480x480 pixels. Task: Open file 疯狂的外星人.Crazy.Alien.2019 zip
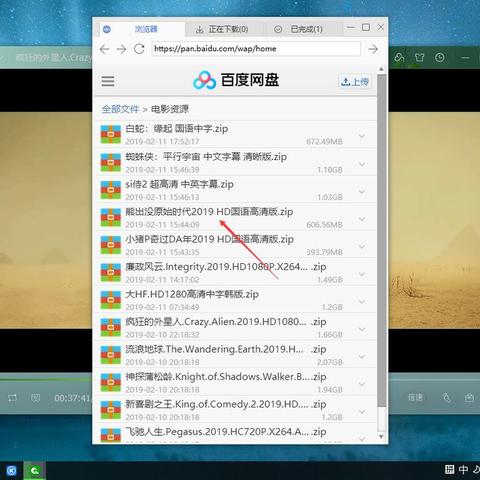(226, 322)
